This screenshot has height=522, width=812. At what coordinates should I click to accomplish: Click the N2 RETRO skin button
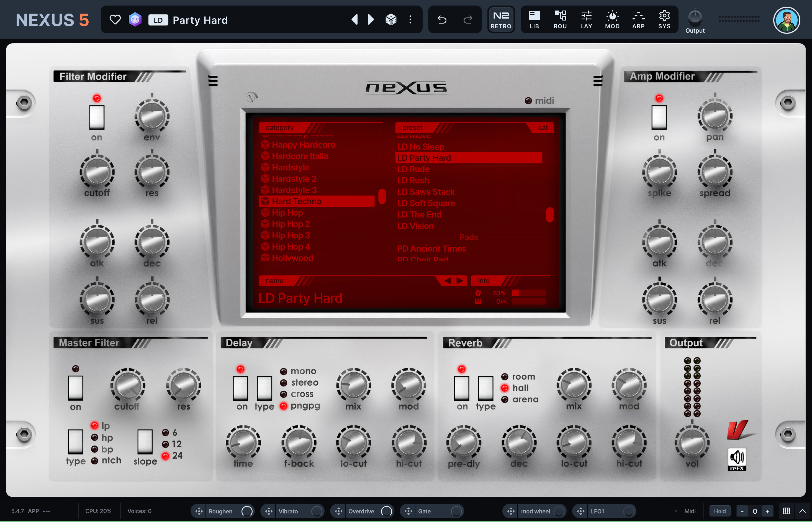pyautogui.click(x=501, y=20)
